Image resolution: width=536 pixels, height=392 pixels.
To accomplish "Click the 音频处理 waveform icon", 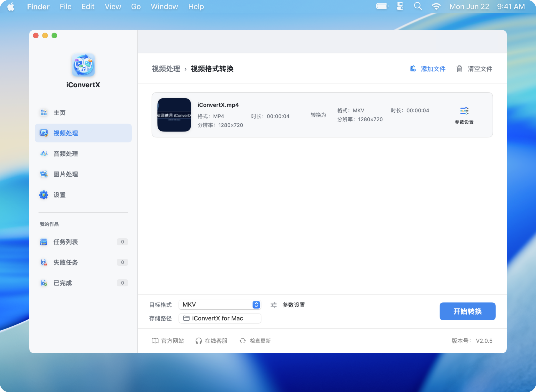I will [44, 154].
